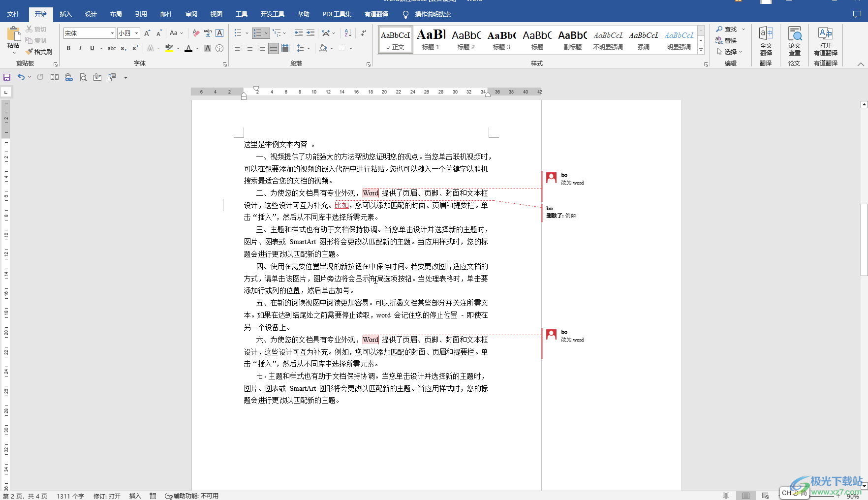
Task: Sort text with the A-Z sort icon
Action: point(348,33)
